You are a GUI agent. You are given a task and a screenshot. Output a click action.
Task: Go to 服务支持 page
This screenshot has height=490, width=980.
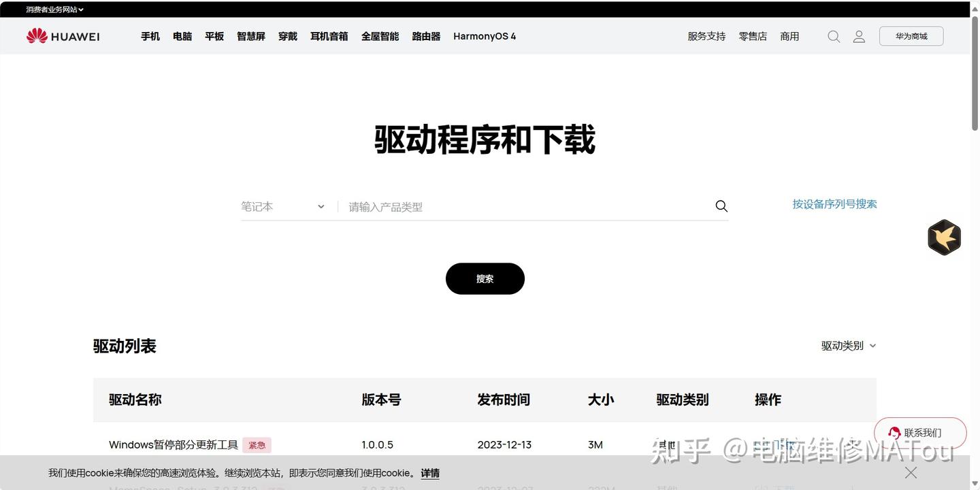click(x=706, y=37)
